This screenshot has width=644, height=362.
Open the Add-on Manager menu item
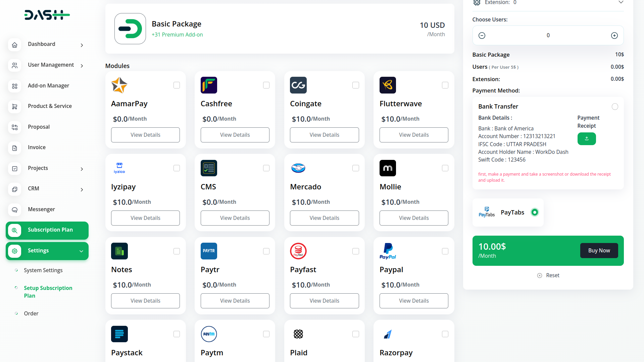(48, 85)
